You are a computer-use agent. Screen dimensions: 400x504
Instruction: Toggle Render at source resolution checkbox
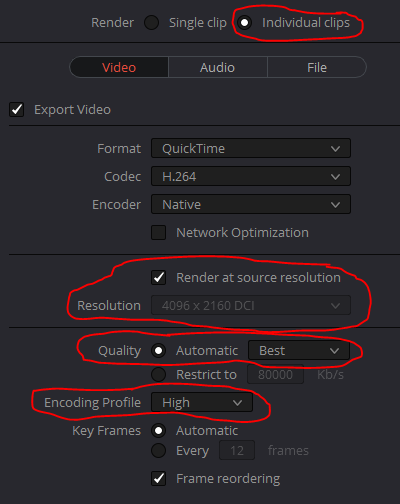point(158,277)
